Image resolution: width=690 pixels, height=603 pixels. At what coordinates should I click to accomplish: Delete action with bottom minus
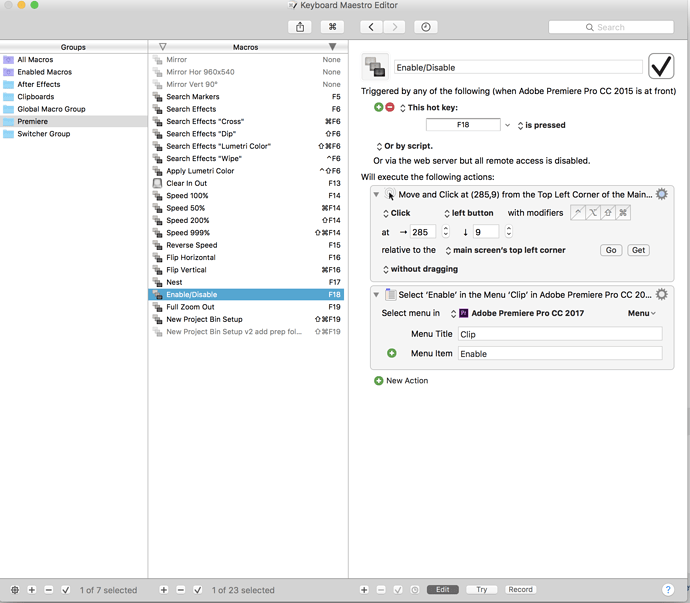[381, 590]
